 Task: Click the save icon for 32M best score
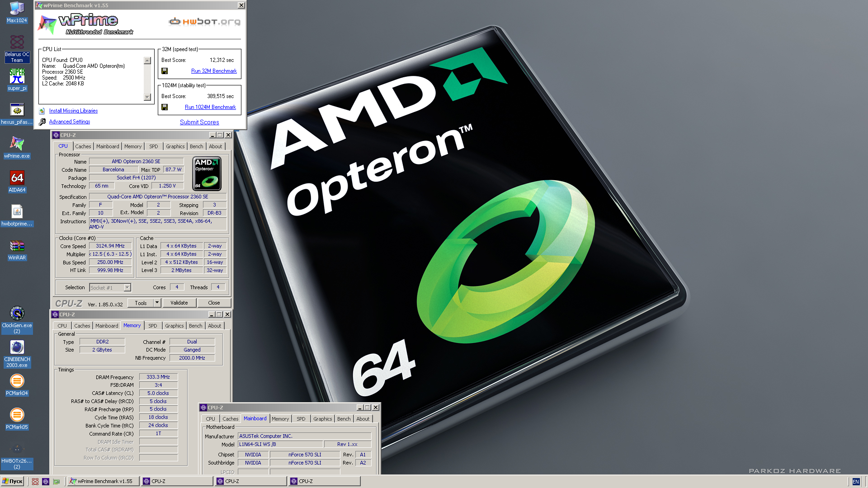point(165,71)
